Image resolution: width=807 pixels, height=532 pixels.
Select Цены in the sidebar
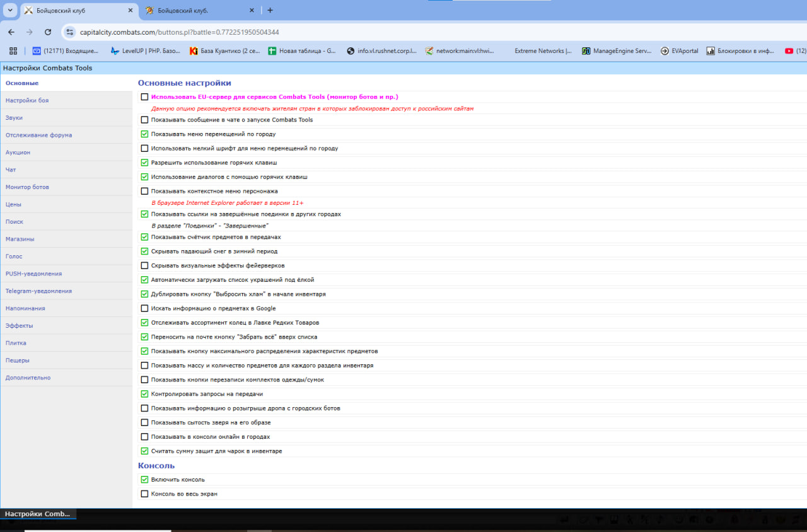66,204
